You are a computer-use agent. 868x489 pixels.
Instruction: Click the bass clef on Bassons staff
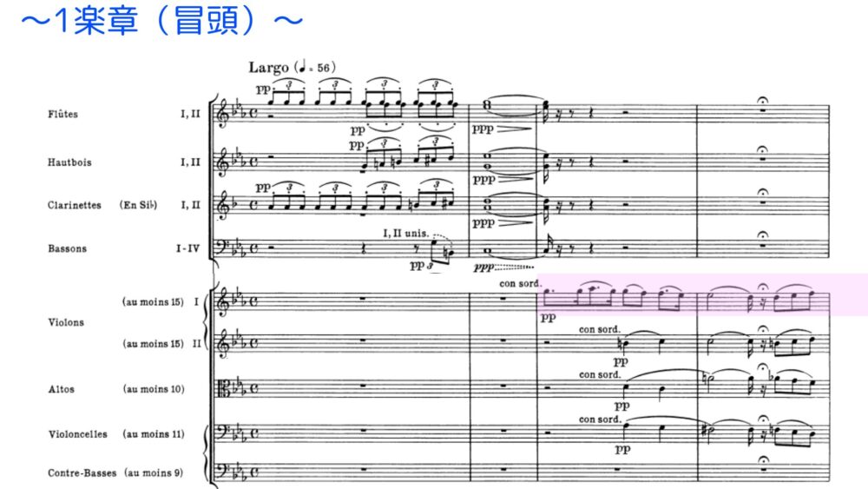222,247
